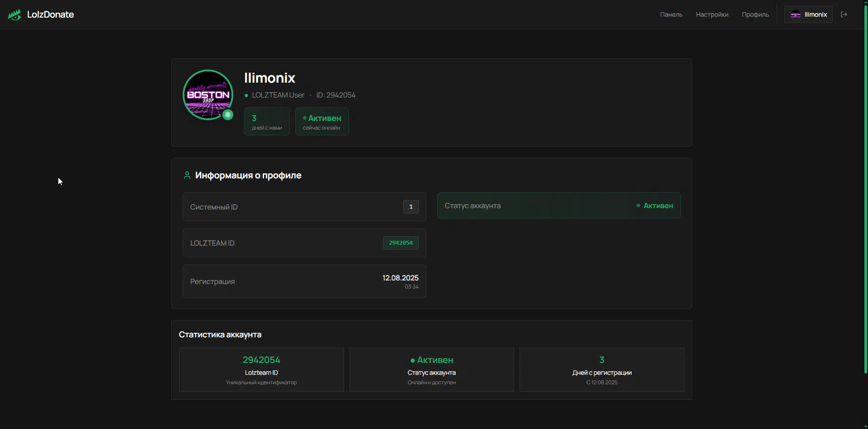Select the Дней с регистрации statistics card
The image size is (868, 429).
[601, 369]
